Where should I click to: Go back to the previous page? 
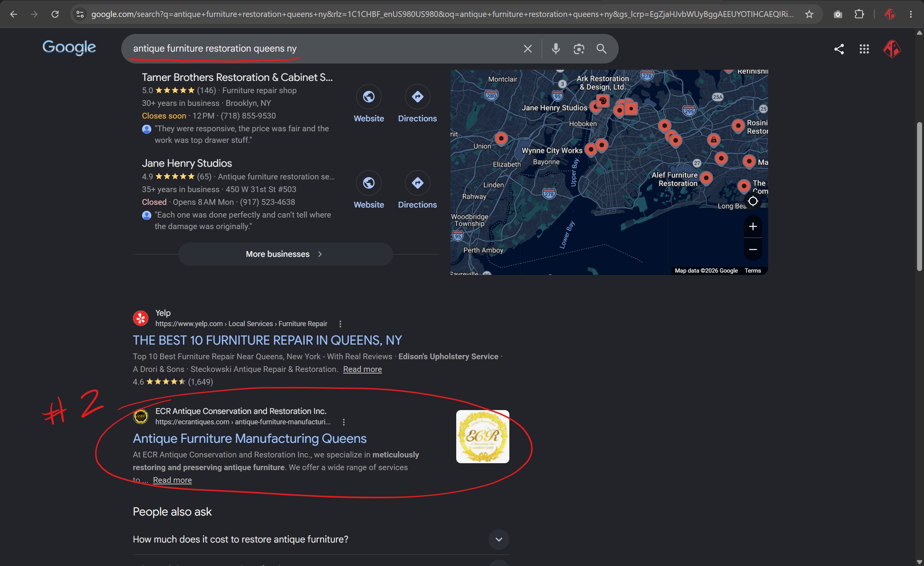pos(13,14)
